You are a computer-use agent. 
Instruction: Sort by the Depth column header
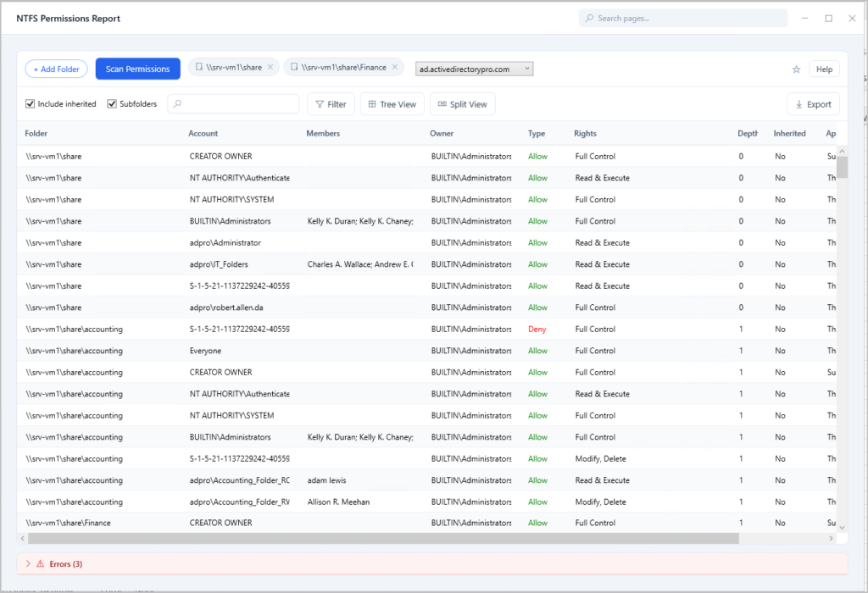click(748, 133)
